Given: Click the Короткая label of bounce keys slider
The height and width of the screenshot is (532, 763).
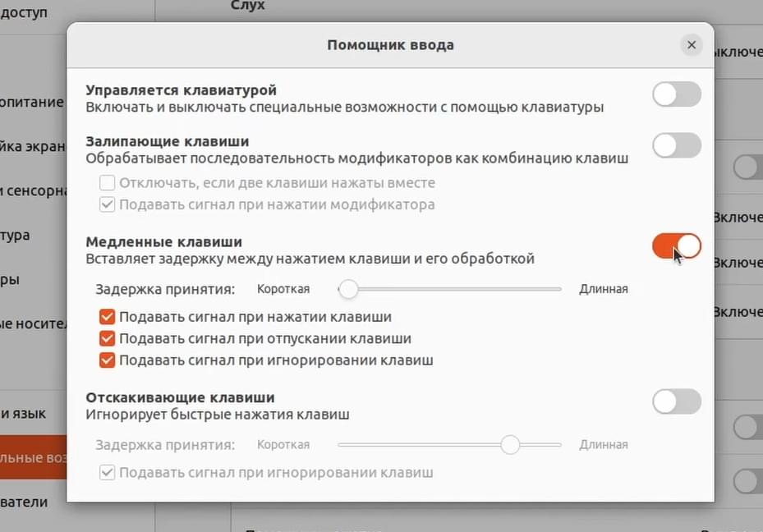Looking at the screenshot, I should click(283, 444).
